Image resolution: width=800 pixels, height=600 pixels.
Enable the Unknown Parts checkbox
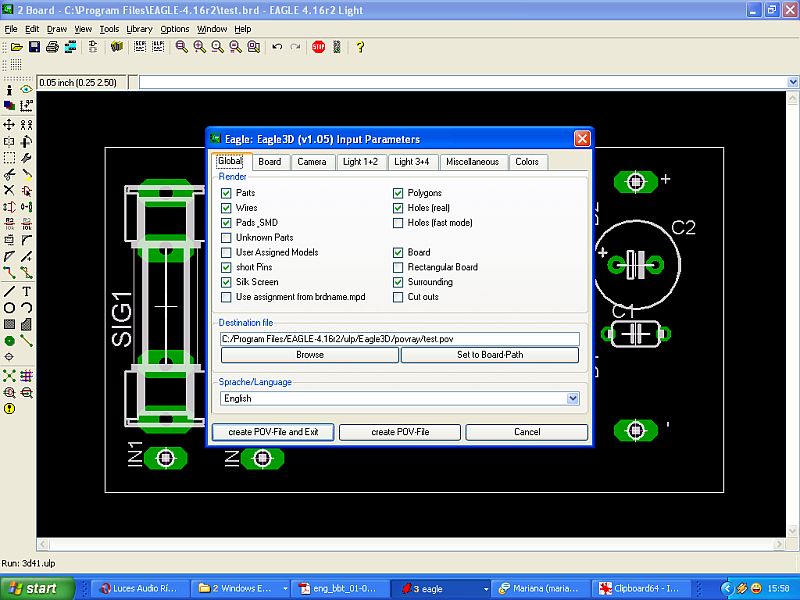coord(227,238)
